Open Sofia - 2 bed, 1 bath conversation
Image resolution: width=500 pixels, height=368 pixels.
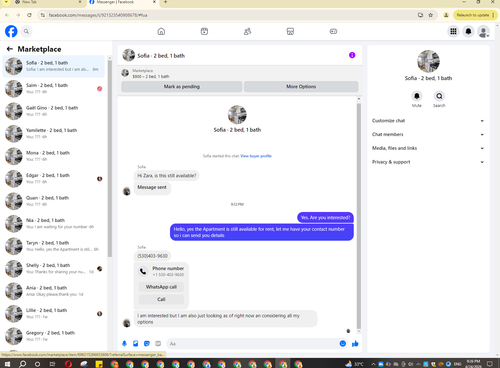tap(53, 66)
